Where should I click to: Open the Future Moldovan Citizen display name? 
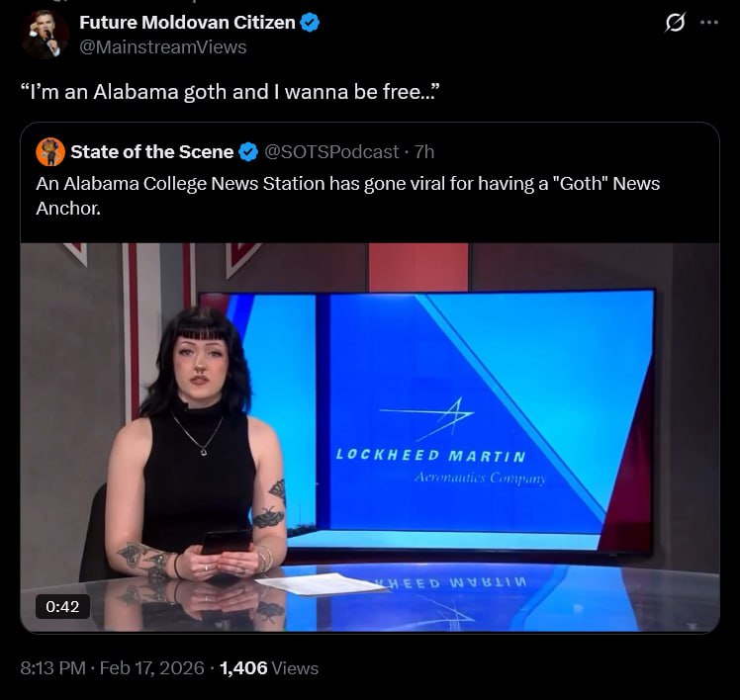click(x=187, y=23)
